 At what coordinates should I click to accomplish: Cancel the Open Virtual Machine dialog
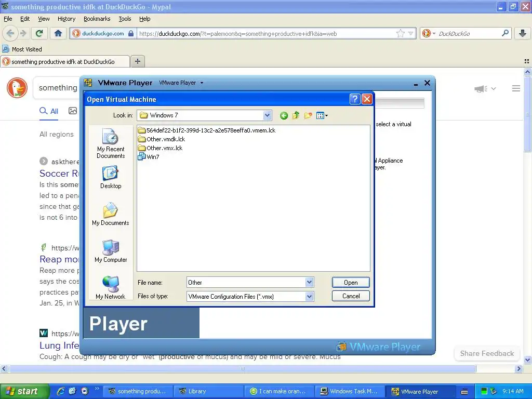pos(351,296)
